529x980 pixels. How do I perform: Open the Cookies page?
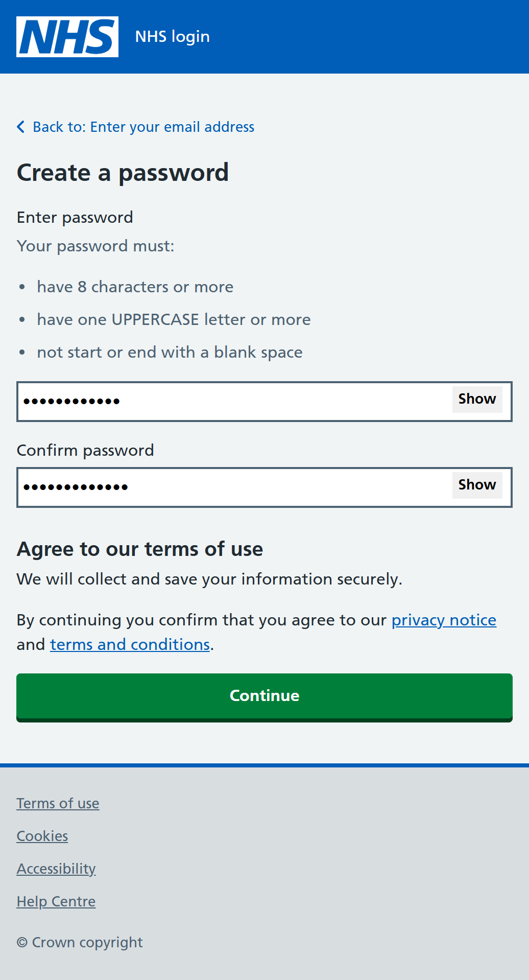pyautogui.click(x=42, y=836)
